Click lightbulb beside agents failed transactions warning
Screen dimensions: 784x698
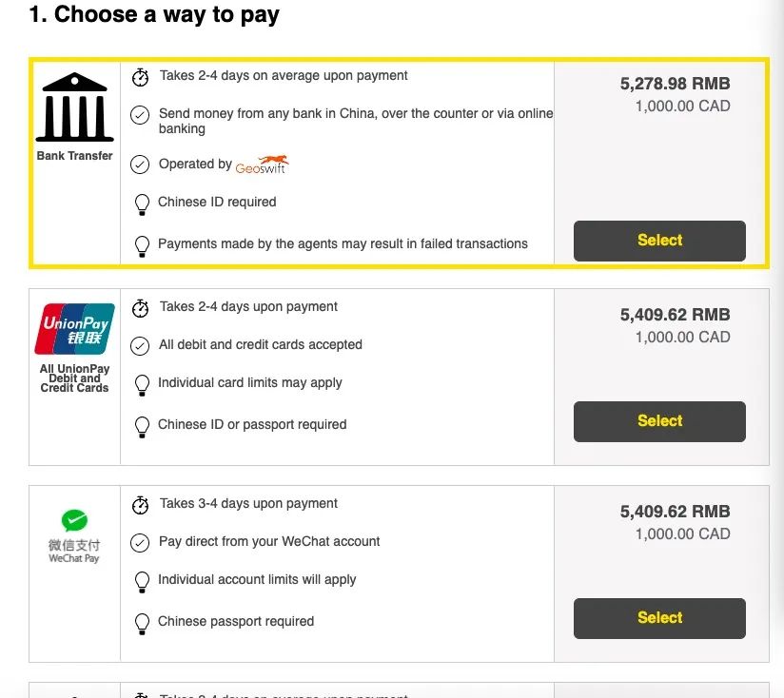coord(142,245)
